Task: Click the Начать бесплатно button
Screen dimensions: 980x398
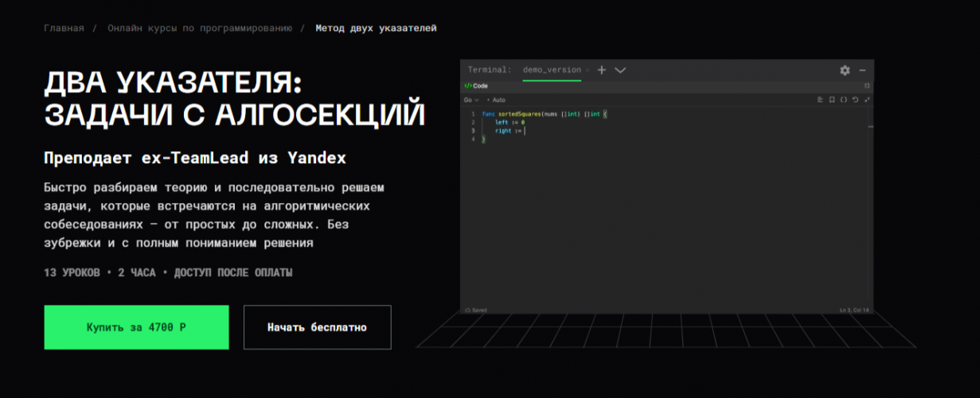Action: (x=317, y=327)
